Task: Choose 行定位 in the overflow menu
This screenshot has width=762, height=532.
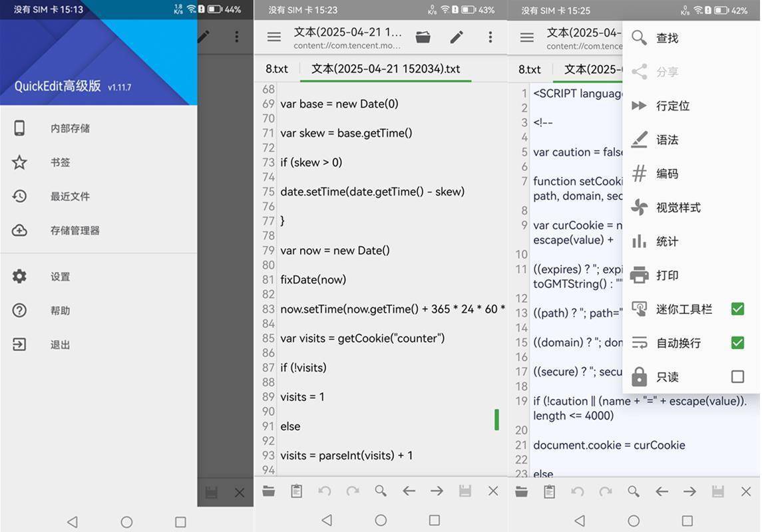Action: (672, 106)
